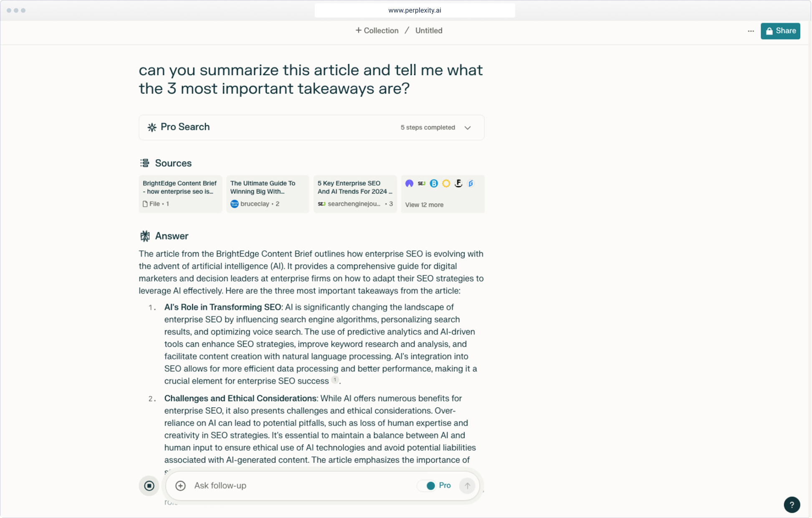This screenshot has height=518, width=812.
Task: Click the Sources list icon
Action: [144, 163]
